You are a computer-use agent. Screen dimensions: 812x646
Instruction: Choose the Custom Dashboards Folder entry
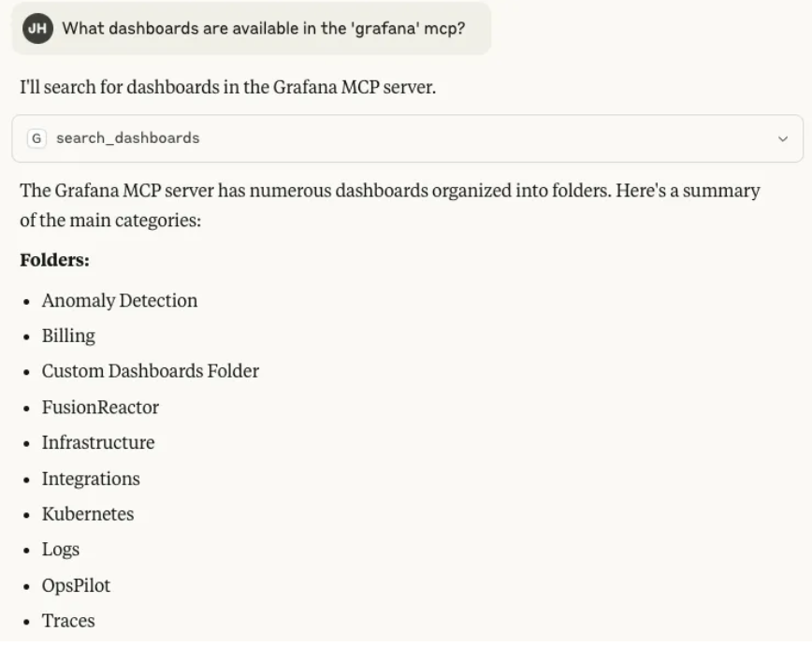(x=151, y=371)
